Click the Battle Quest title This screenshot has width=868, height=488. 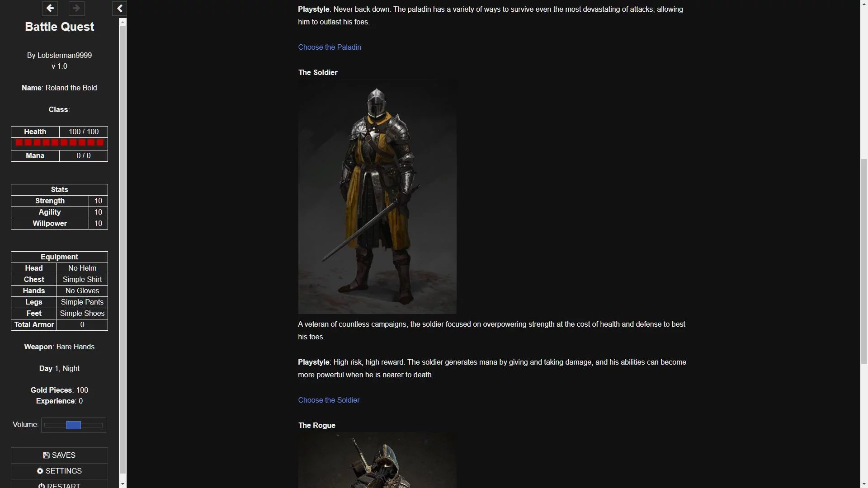tap(59, 27)
